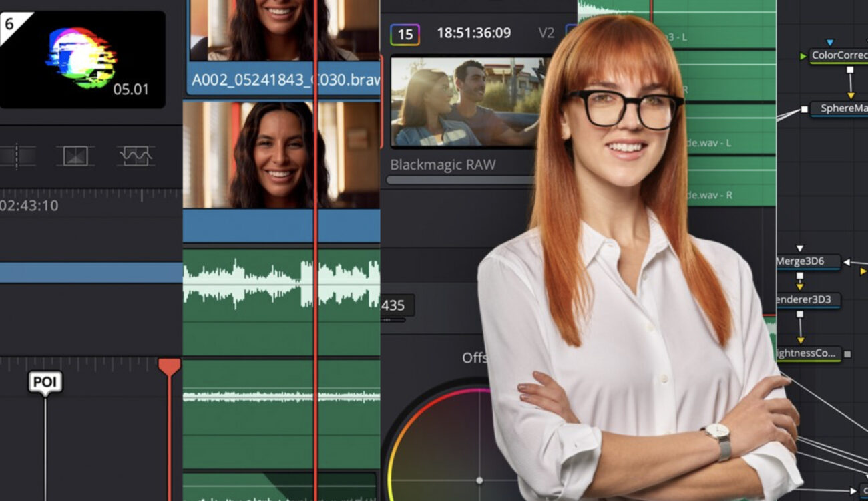This screenshot has height=501, width=868.
Task: Select the SphereMa node
Action: point(839,109)
